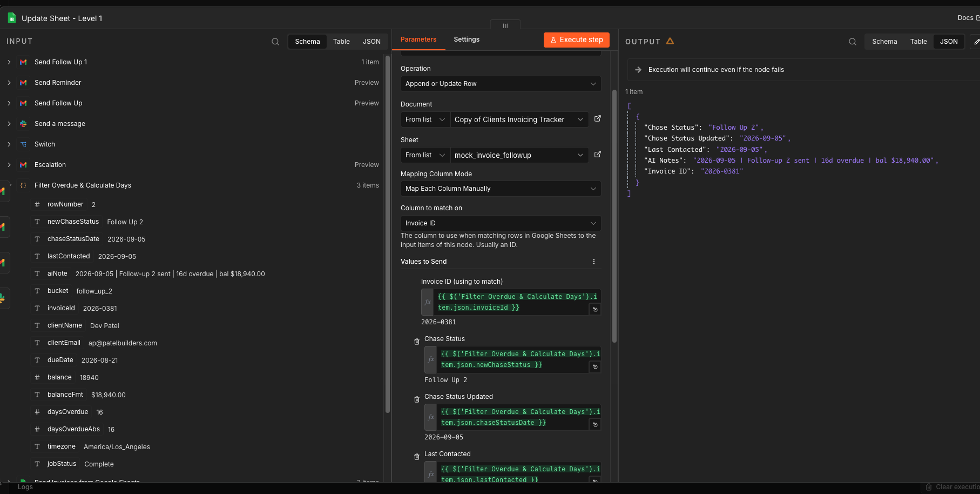This screenshot has width=980, height=494.
Task: Open the Sheet external link icon
Action: coord(598,155)
